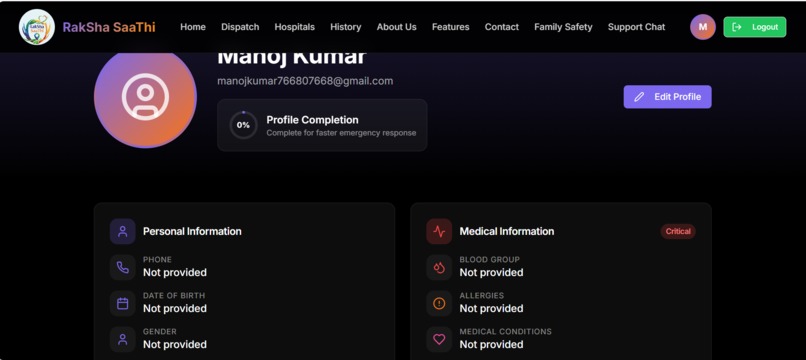Open the Features page

(450, 27)
